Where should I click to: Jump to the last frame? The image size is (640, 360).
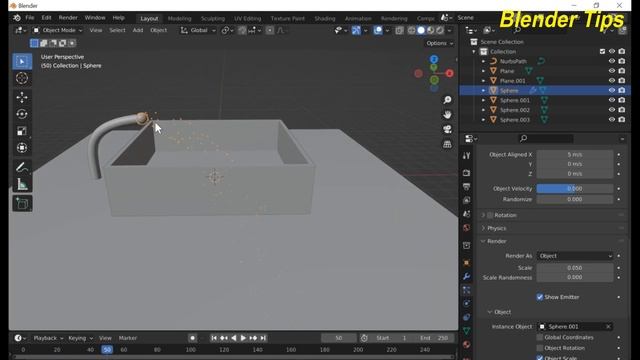tap(263, 338)
